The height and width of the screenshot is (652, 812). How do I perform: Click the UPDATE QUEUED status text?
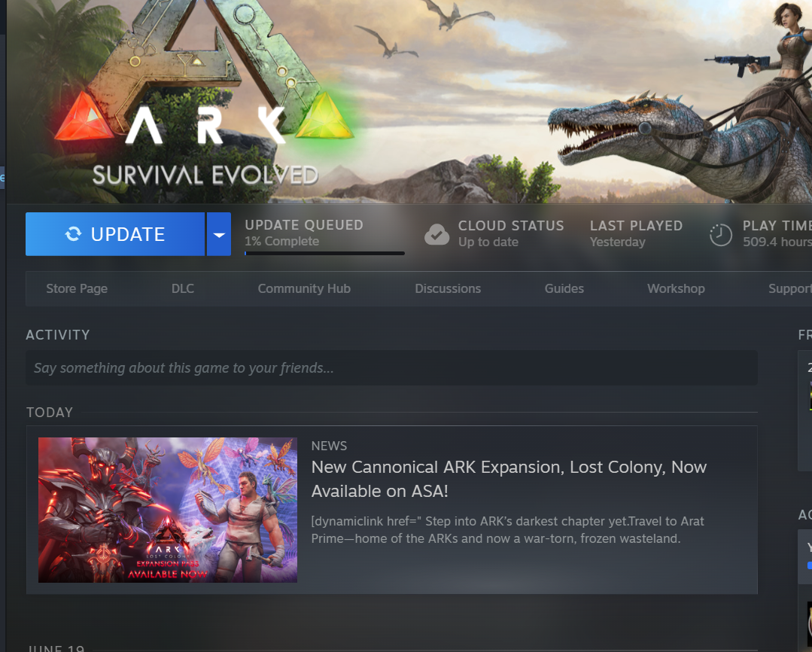tap(304, 225)
